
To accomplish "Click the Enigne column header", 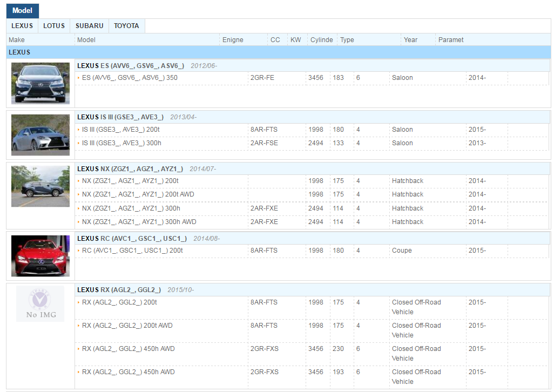I will tap(233, 40).
